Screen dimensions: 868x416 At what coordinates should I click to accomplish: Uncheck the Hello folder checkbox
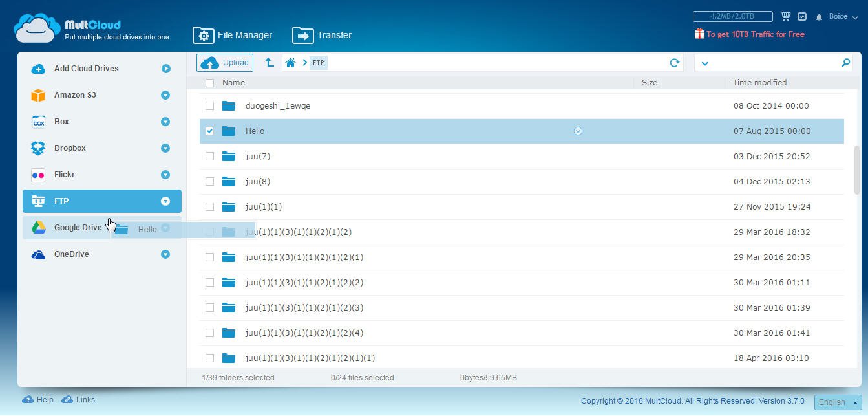tap(209, 131)
